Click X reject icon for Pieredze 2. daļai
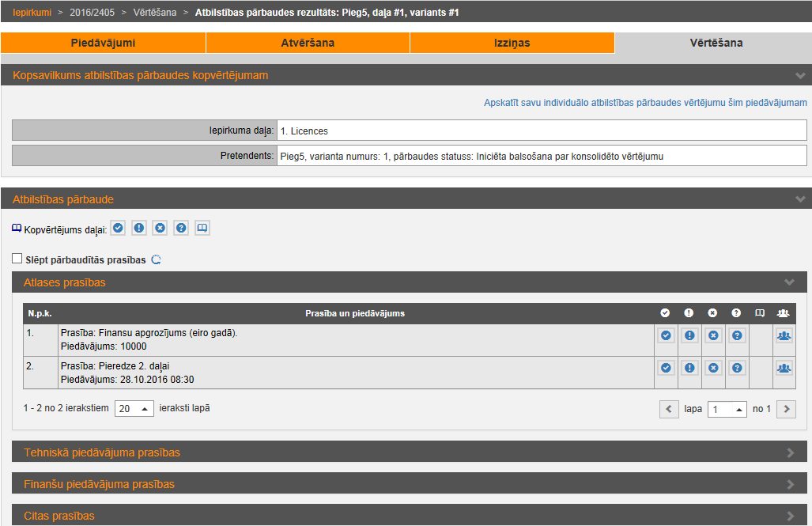The height and width of the screenshot is (526, 812). point(713,368)
